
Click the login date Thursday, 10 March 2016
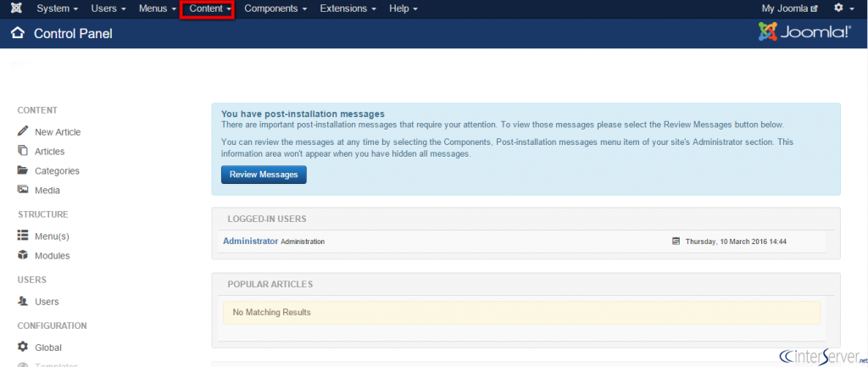coord(737,242)
